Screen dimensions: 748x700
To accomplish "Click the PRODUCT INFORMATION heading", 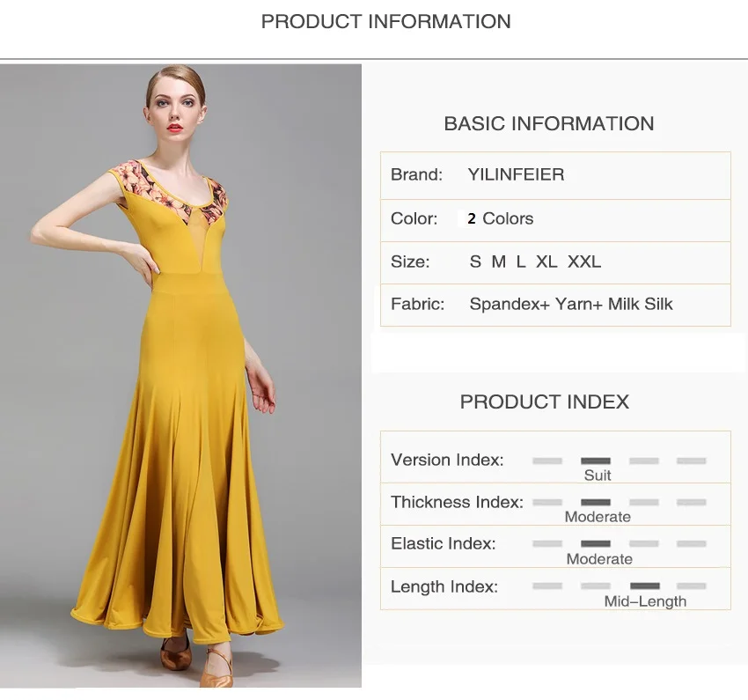I will click(386, 21).
